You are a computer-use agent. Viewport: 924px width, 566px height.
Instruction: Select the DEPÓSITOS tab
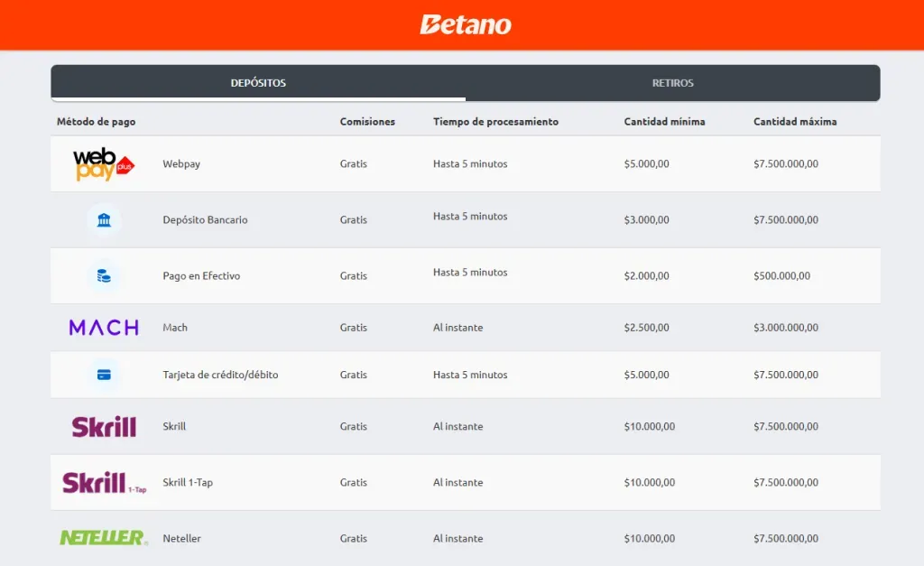click(x=258, y=82)
